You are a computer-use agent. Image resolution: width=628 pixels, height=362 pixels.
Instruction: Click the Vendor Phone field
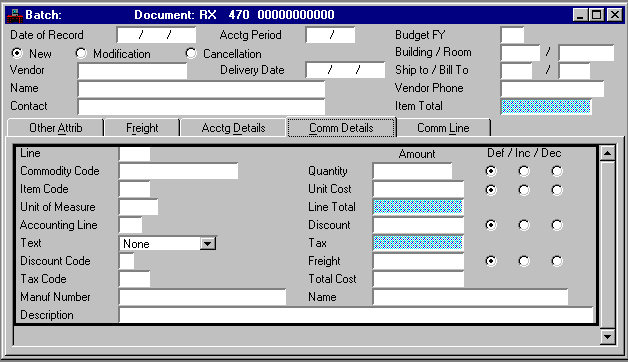552,89
